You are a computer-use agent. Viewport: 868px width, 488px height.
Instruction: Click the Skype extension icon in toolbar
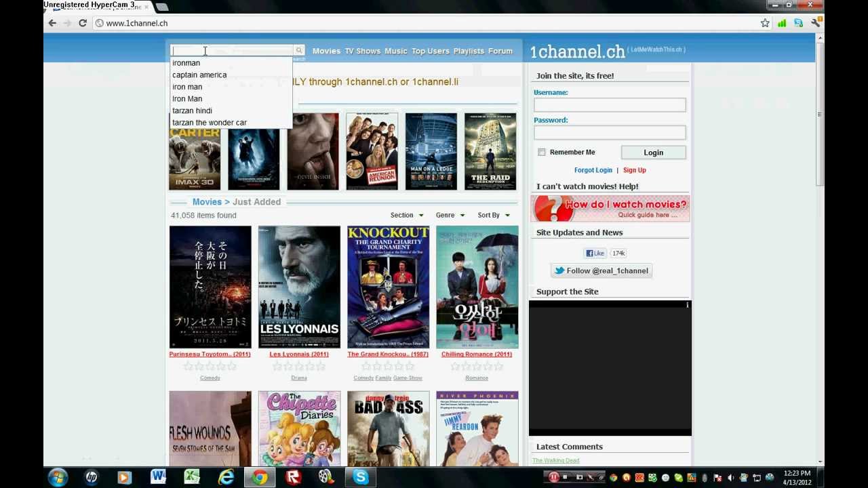798,23
